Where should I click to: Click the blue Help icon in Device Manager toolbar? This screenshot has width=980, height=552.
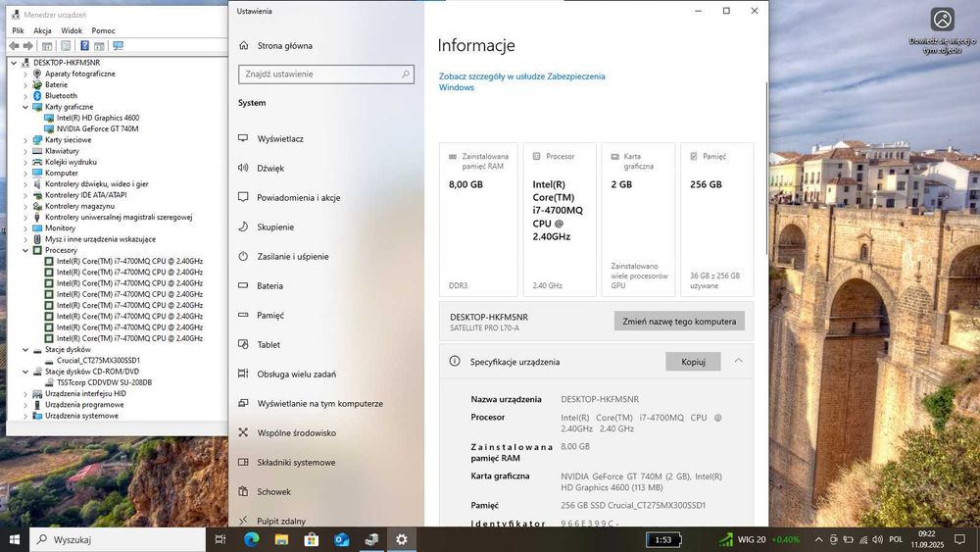[x=84, y=46]
